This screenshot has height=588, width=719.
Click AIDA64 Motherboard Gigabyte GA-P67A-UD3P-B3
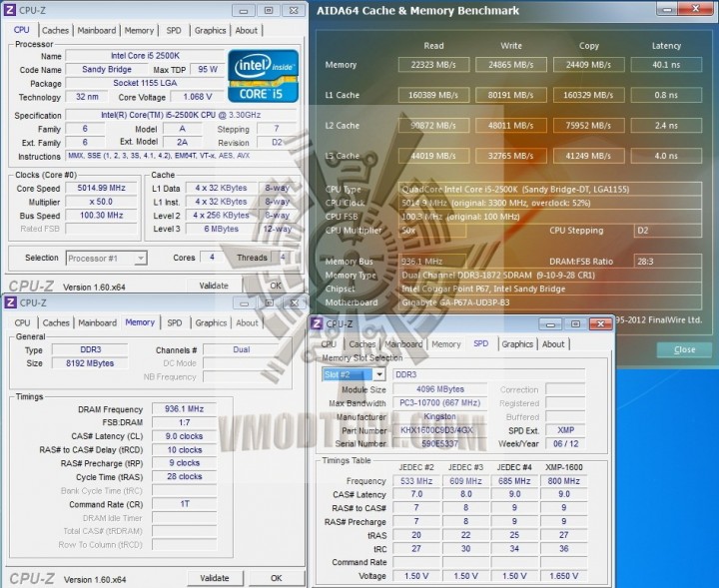pos(550,302)
